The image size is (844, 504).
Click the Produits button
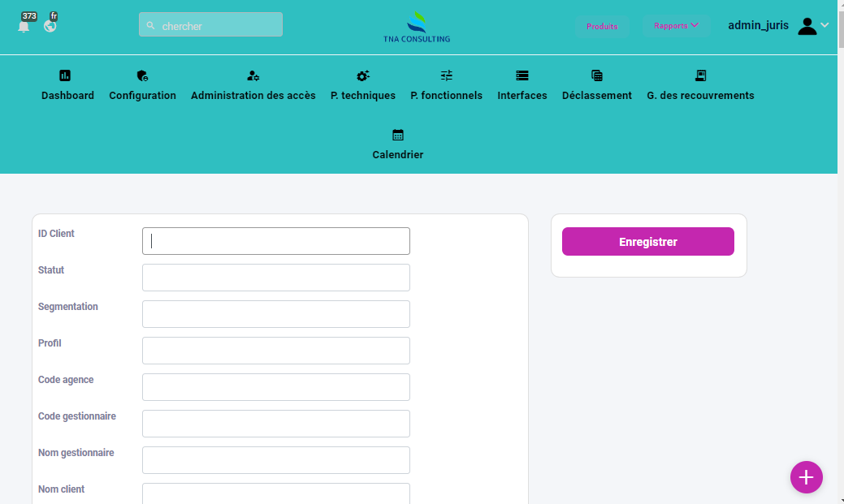602,27
